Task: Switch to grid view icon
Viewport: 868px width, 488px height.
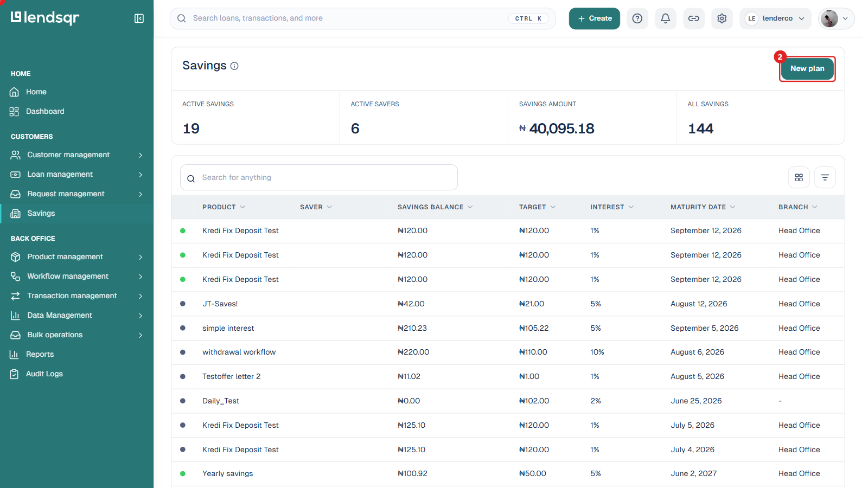Action: coord(799,177)
